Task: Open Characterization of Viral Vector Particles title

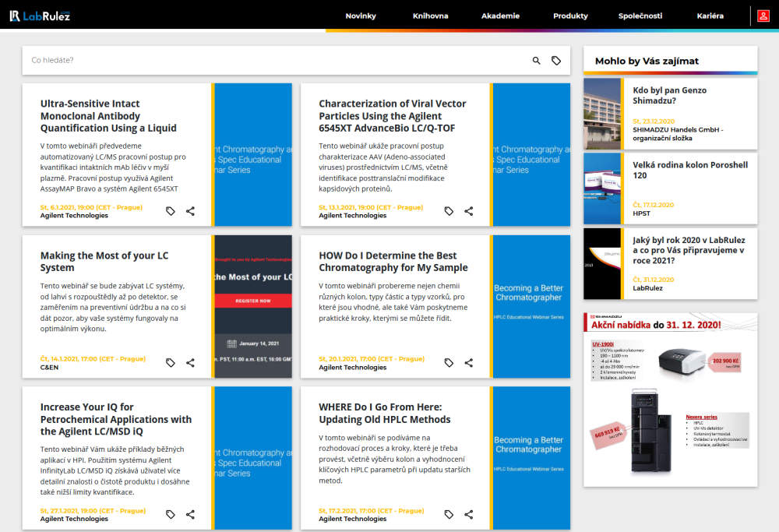Action: coord(393,116)
